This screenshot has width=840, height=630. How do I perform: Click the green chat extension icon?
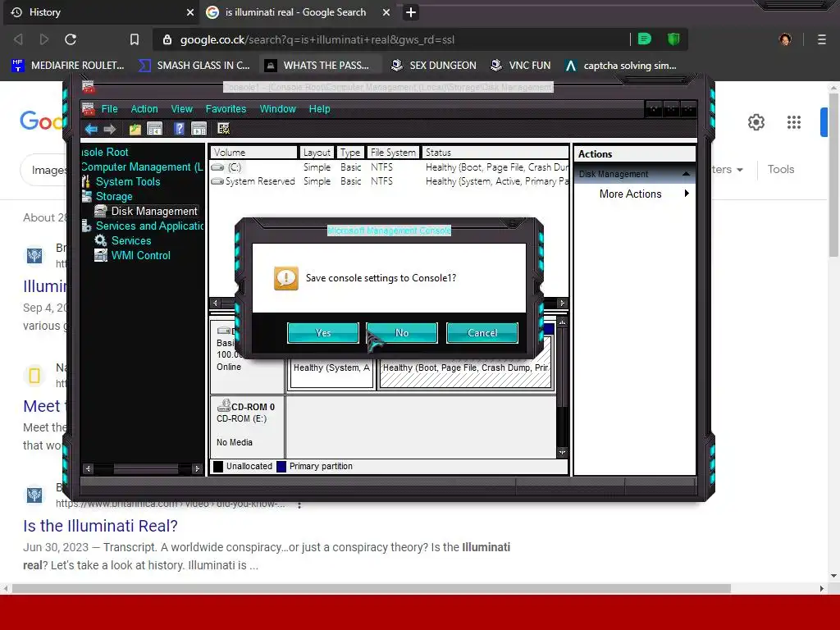point(645,39)
